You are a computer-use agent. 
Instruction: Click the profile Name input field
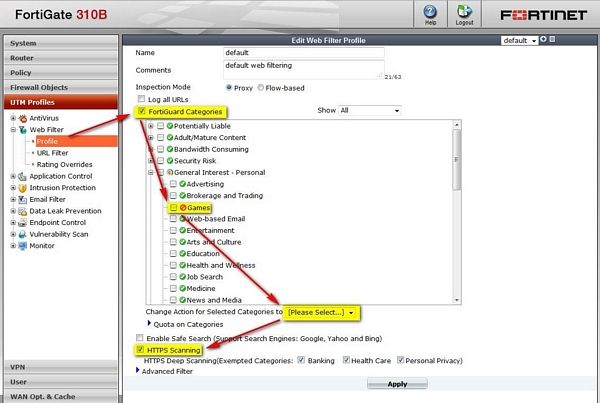[304, 52]
